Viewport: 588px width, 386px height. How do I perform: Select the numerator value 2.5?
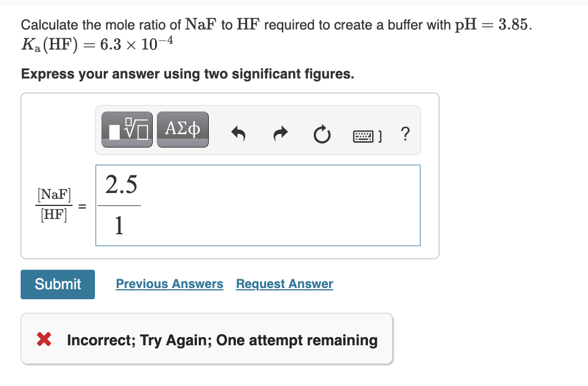[x=121, y=185]
